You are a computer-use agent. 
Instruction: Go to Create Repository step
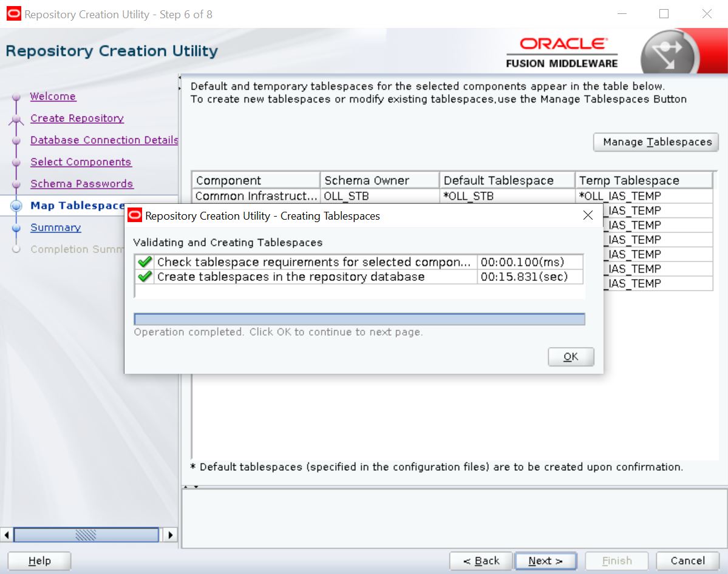[x=77, y=118]
